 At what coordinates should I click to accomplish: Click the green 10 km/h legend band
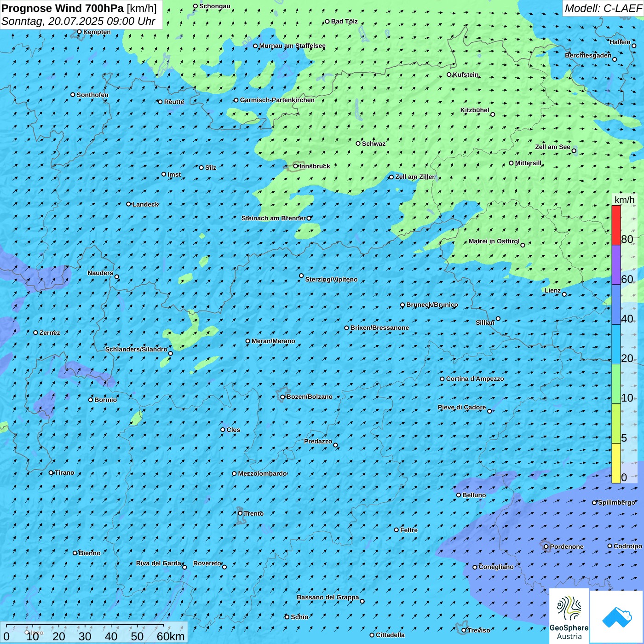point(616,384)
